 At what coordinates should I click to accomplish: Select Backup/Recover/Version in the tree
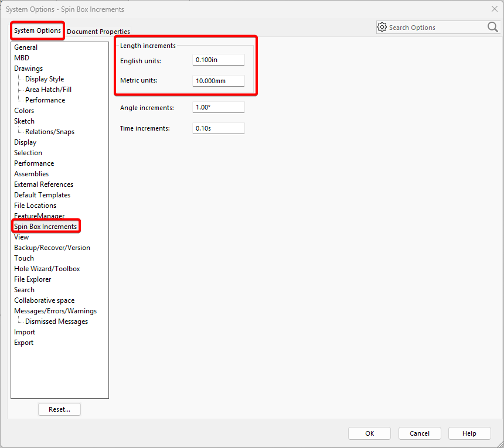click(x=52, y=248)
